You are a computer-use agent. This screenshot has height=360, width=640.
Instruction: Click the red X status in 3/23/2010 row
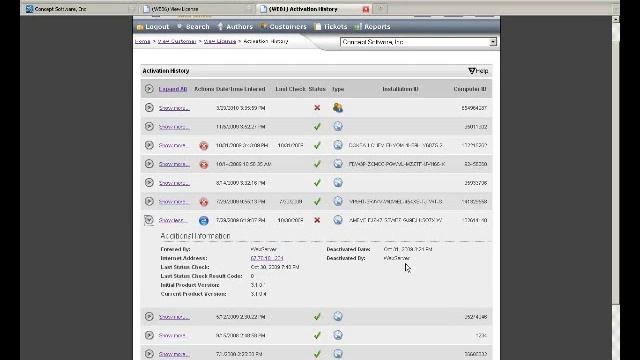(317, 108)
